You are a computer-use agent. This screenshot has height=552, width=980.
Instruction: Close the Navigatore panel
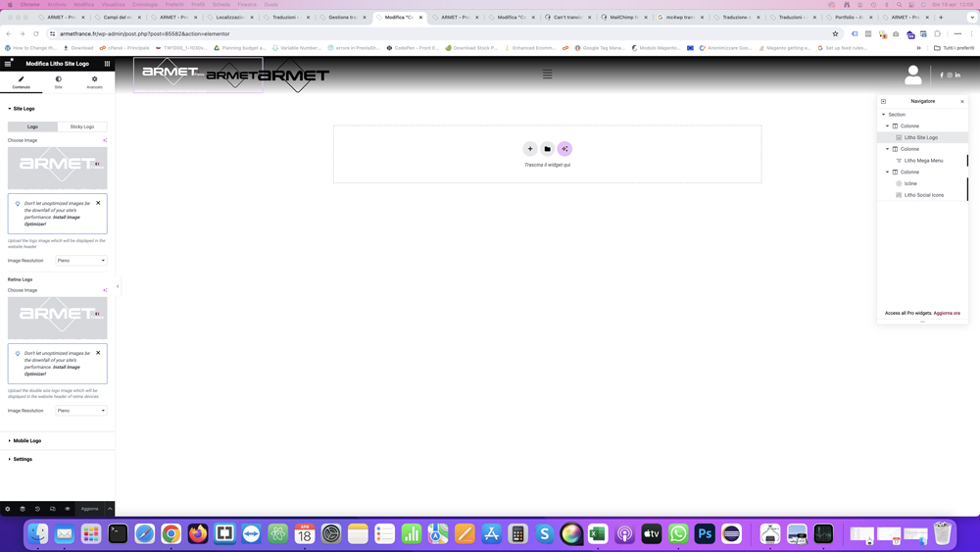962,101
